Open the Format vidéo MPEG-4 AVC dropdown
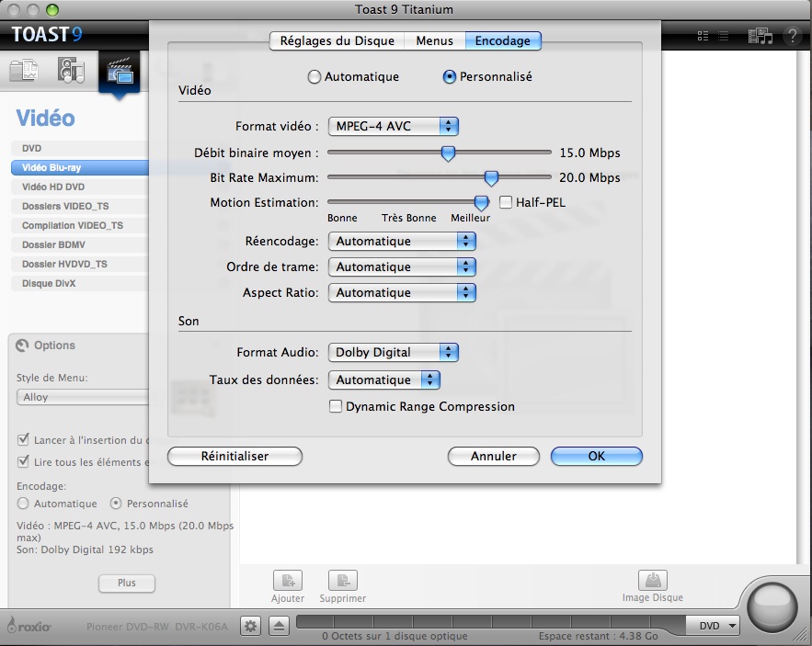Screen dimensions: 812x646 [x=393, y=126]
